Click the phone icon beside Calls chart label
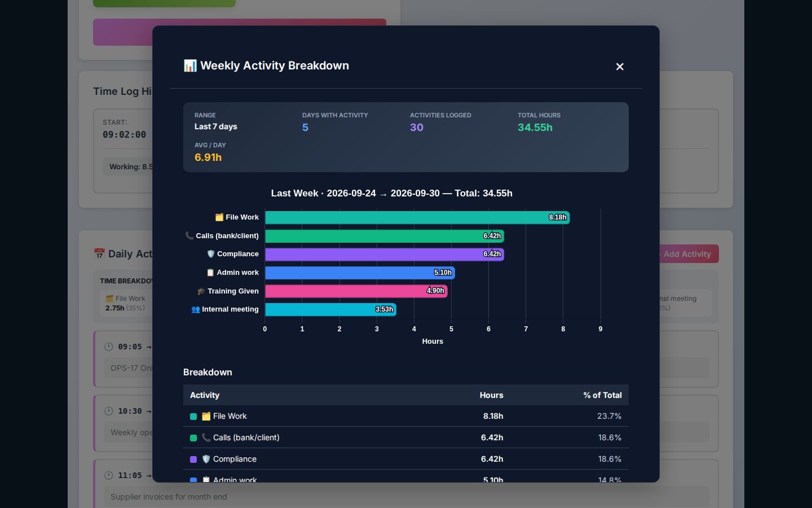This screenshot has height=508, width=812. click(x=189, y=236)
